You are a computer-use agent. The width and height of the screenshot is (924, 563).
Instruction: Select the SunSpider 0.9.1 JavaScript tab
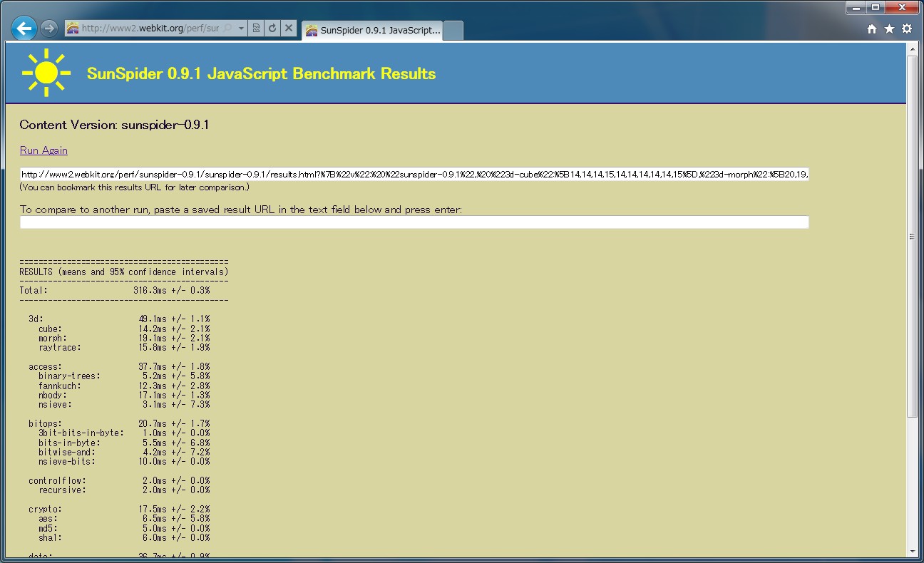pyautogui.click(x=373, y=30)
